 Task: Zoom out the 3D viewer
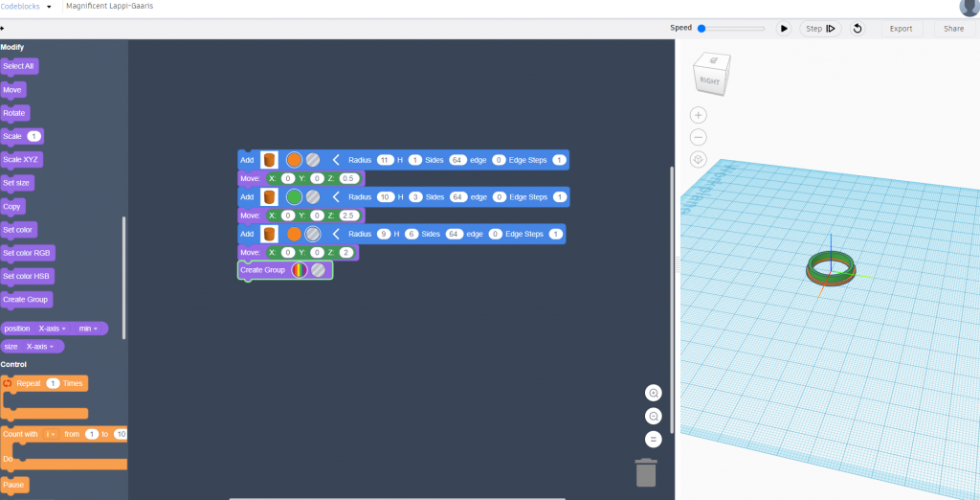(x=699, y=137)
